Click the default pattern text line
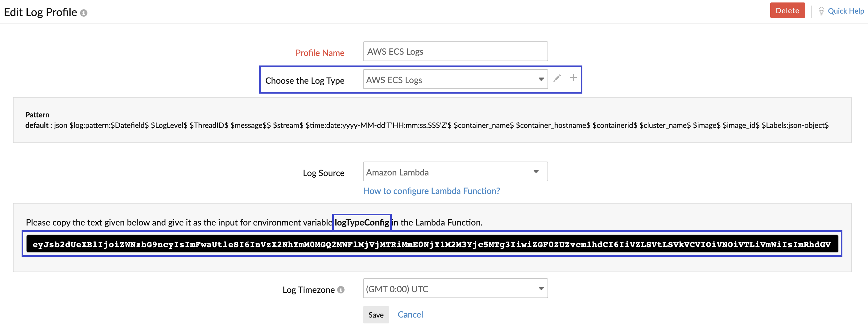 [x=427, y=125]
